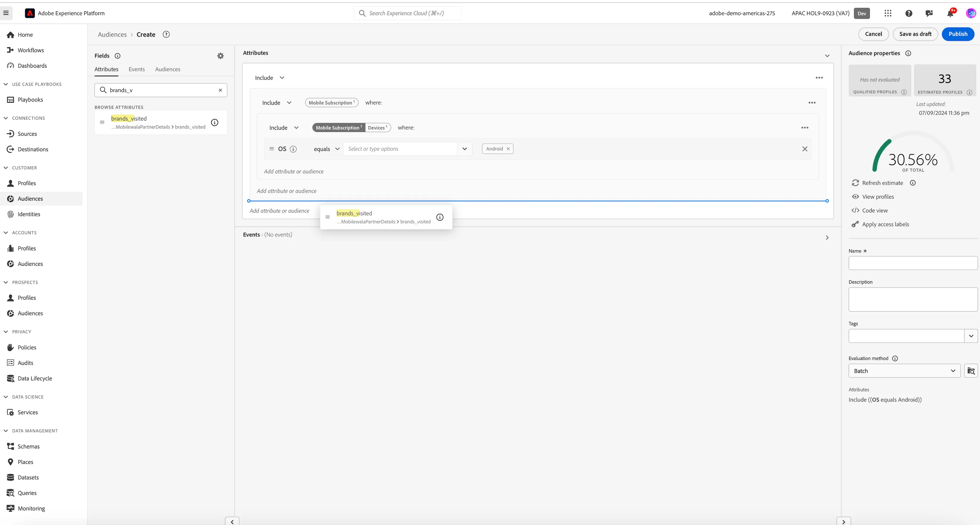Screen dimensions: 980x525
Task: Open the app switcher grid icon
Action: [x=888, y=13]
